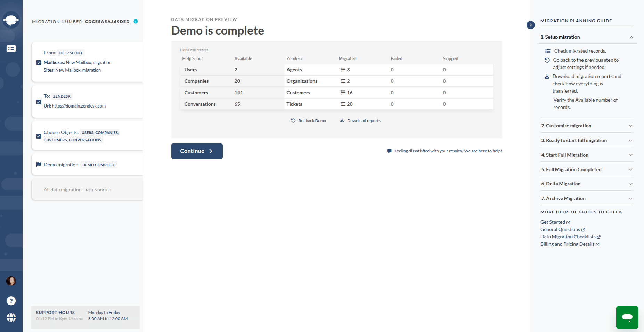Collapse the Setup migration section
This screenshot has height=332, width=644.
click(x=631, y=37)
